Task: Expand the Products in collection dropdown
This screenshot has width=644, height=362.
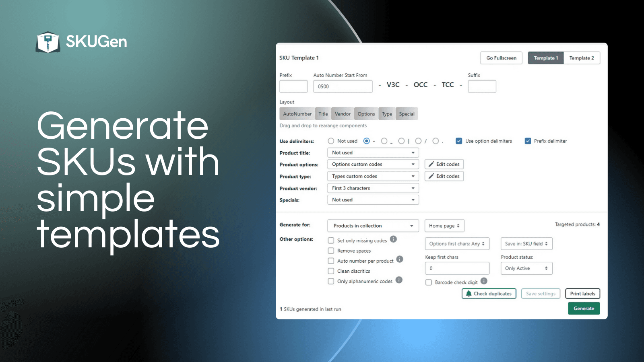Action: (373, 226)
